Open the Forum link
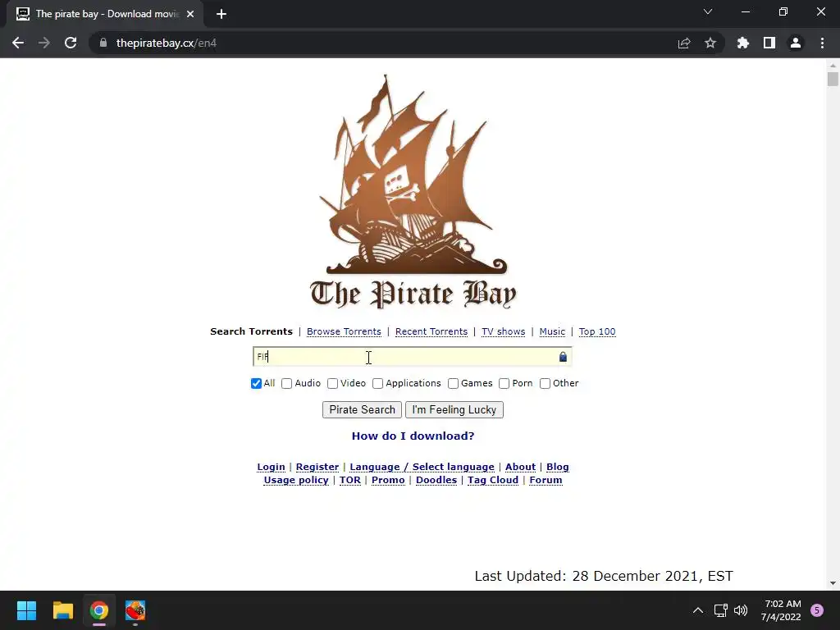840x630 pixels. pyautogui.click(x=546, y=480)
